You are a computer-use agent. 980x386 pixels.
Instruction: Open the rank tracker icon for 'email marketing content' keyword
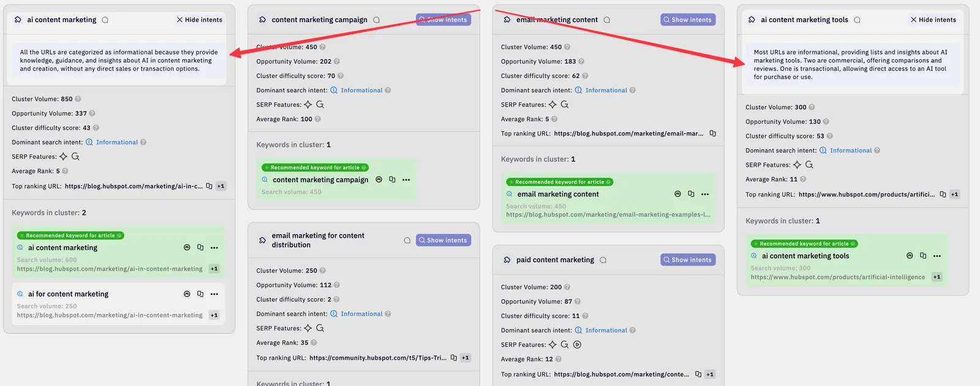click(x=677, y=194)
